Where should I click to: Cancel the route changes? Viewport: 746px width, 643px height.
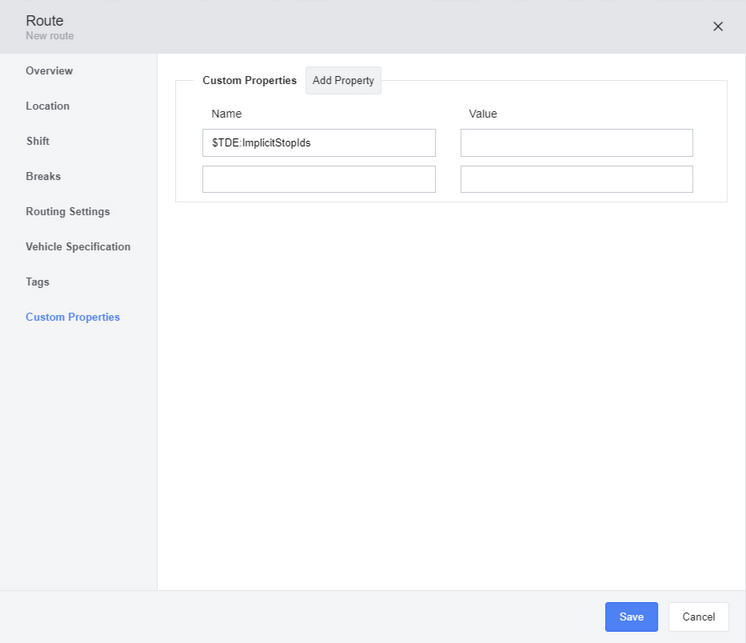[x=698, y=617]
